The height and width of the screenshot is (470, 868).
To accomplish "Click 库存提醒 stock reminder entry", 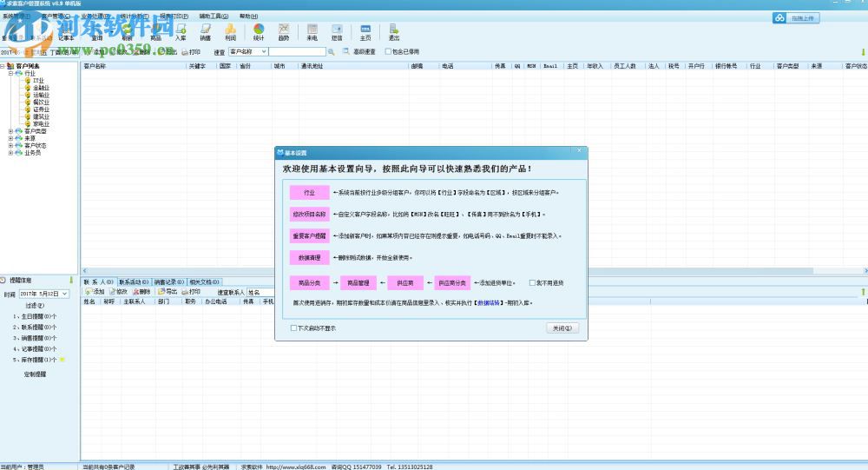I will 35,360.
